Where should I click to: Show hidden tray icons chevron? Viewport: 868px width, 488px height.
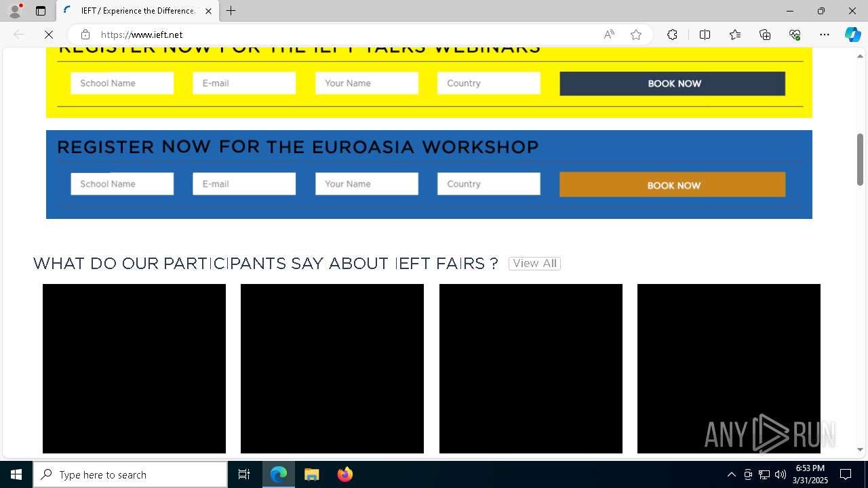(731, 474)
